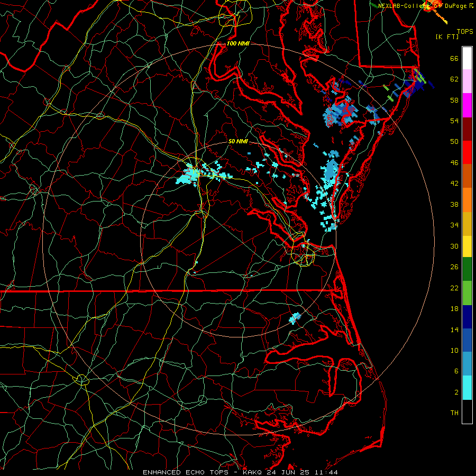The image size is (476, 476).
Task: Click the light pink swatch on the scale
Action: point(467,81)
